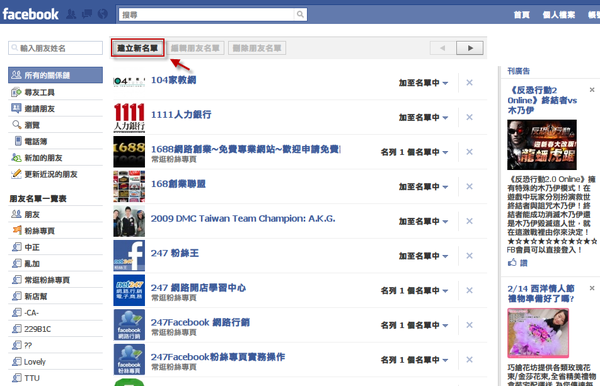This screenshot has width=600, height=386.
Task: Click 刪除朋友名單 button
Action: [257, 48]
